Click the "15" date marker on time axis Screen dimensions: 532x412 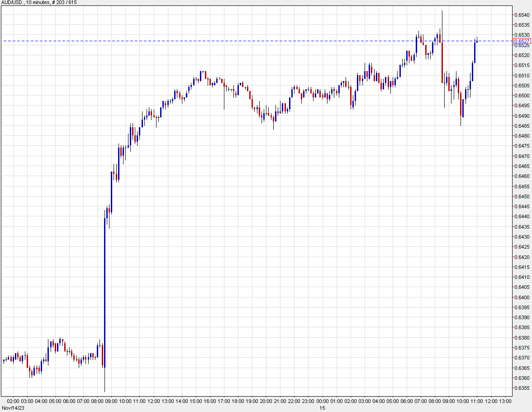click(x=321, y=407)
